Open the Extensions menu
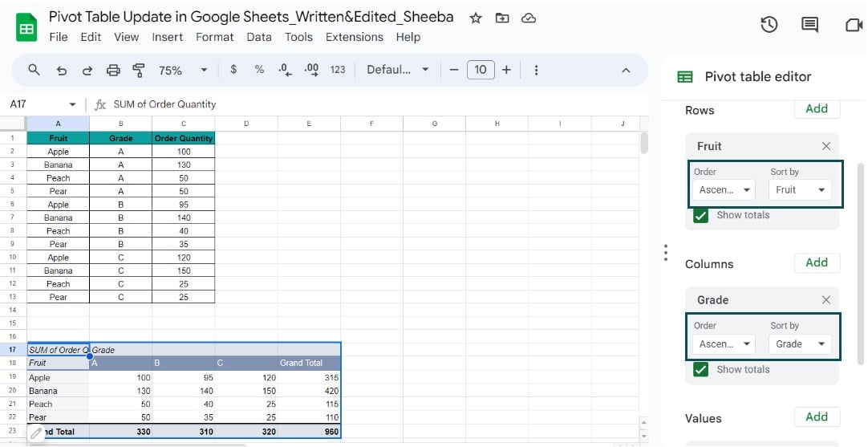 tap(354, 37)
